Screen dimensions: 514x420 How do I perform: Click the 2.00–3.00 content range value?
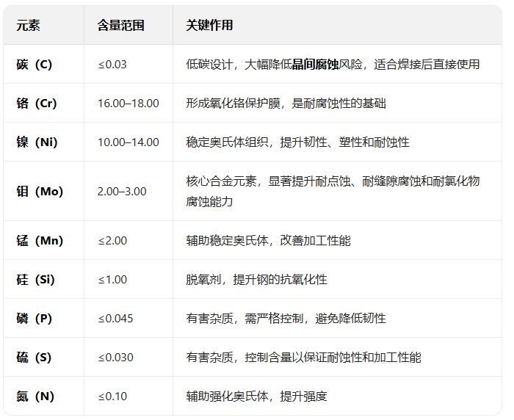[122, 192]
